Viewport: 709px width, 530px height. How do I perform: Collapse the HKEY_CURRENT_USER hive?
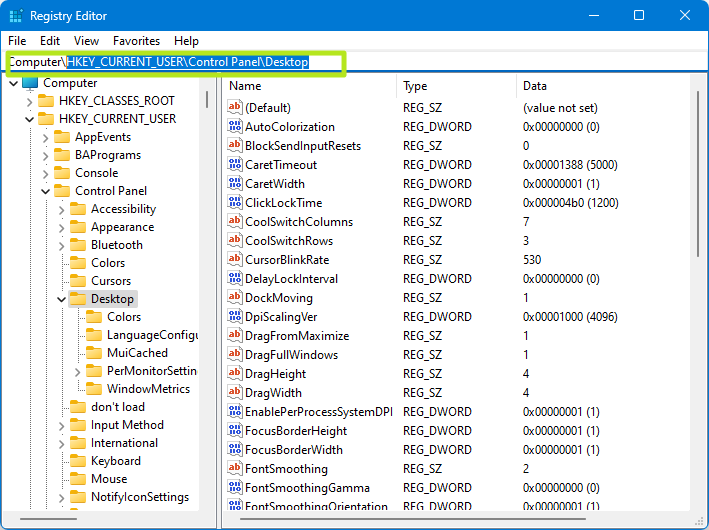click(x=29, y=119)
